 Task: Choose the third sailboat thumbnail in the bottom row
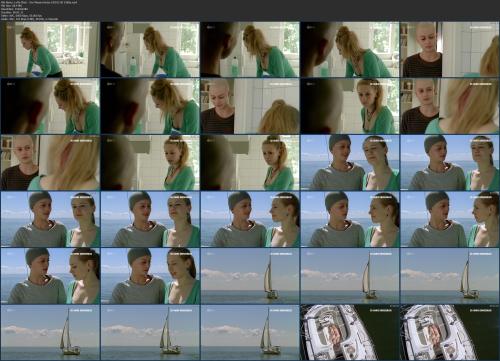(x=250, y=333)
